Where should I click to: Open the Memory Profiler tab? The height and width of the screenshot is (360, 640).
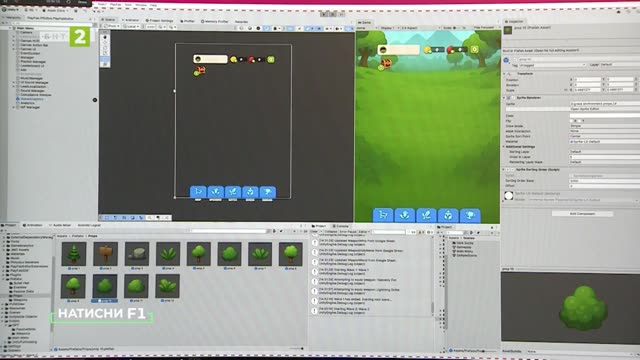pyautogui.click(x=215, y=21)
